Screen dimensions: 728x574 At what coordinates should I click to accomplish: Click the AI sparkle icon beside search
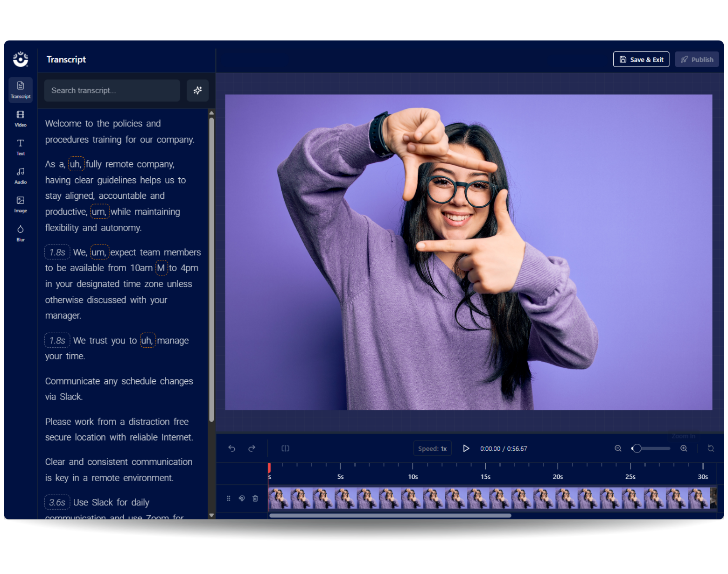[197, 91]
